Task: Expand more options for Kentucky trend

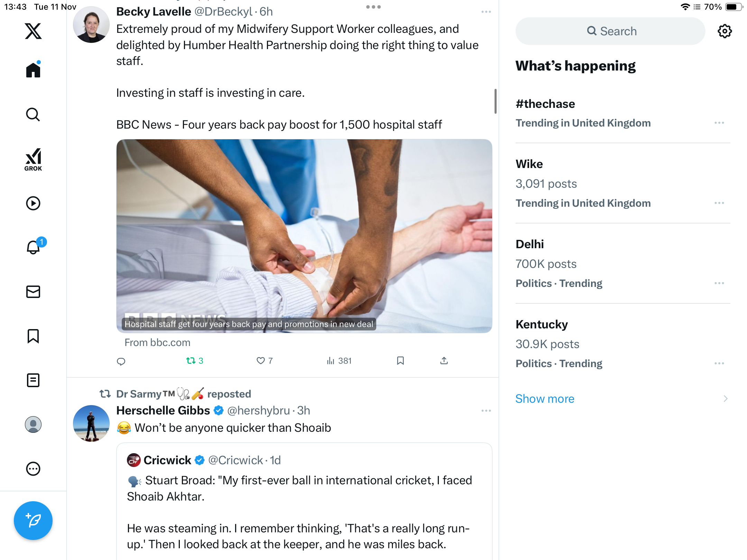Action: (719, 364)
